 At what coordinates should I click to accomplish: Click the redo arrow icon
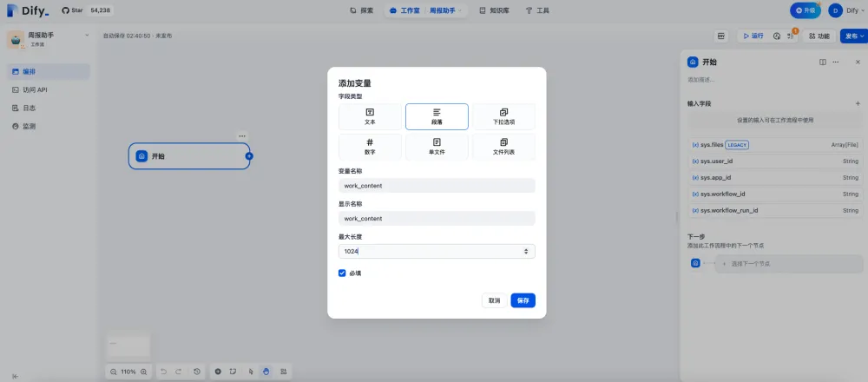tap(178, 372)
